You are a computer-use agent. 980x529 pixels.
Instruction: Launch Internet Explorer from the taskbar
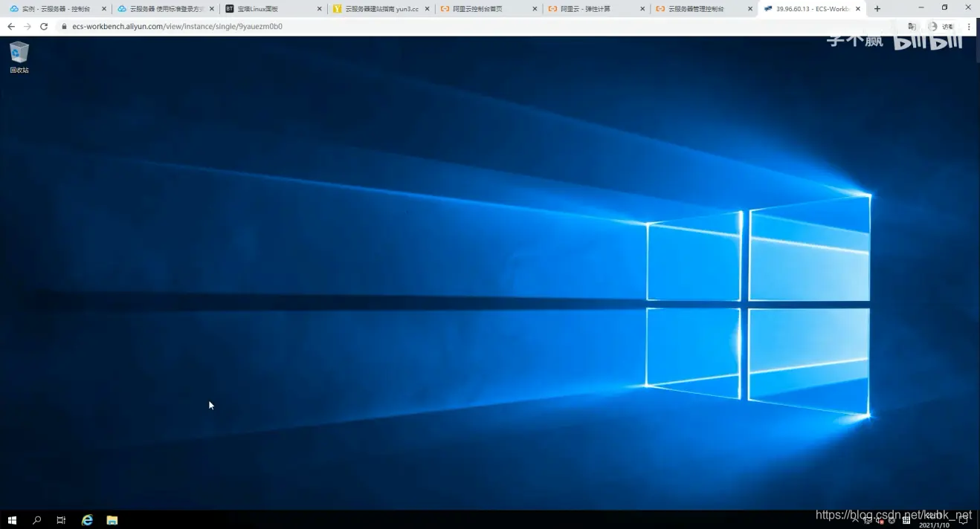pyautogui.click(x=87, y=520)
